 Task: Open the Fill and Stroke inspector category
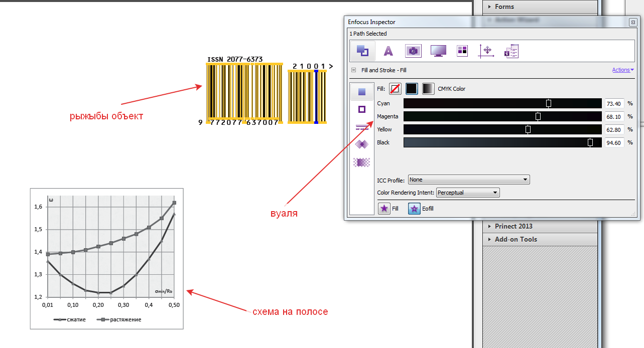point(362,51)
